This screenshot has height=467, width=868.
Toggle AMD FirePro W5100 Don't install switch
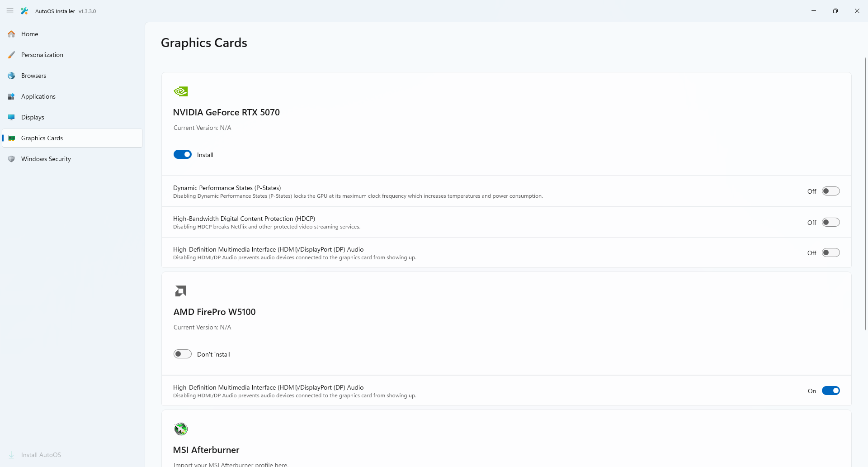point(183,354)
